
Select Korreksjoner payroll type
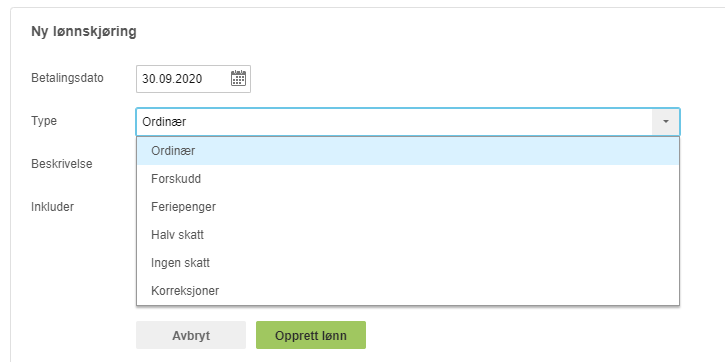[x=408, y=291]
